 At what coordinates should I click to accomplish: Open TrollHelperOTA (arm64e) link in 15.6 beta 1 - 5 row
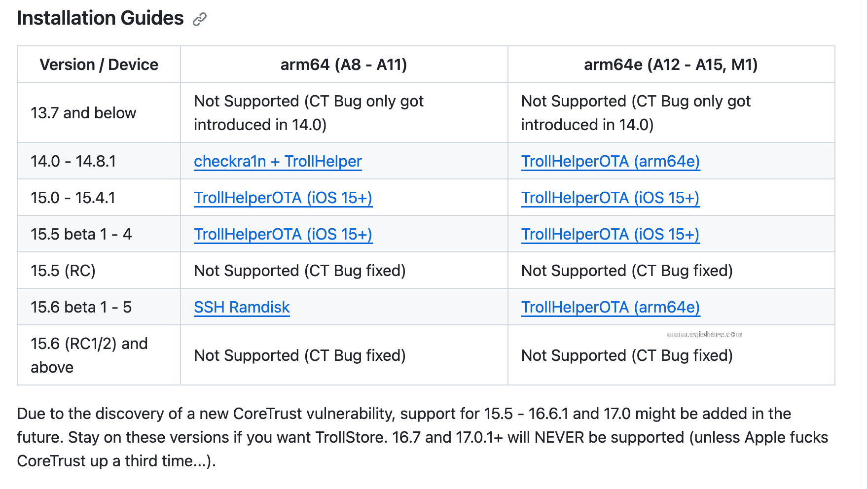click(610, 307)
